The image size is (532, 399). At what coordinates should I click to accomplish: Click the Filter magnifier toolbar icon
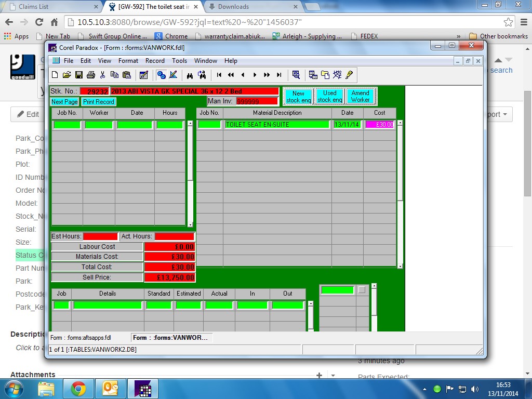tap(296, 75)
